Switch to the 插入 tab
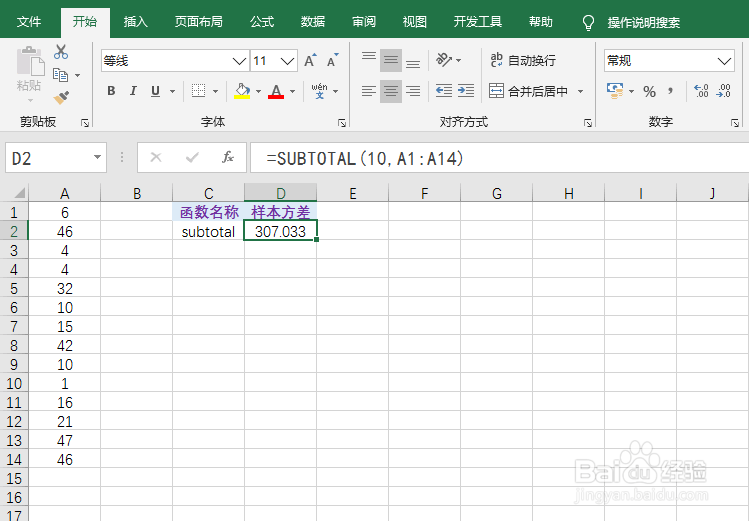Image resolution: width=749 pixels, height=521 pixels. point(136,22)
